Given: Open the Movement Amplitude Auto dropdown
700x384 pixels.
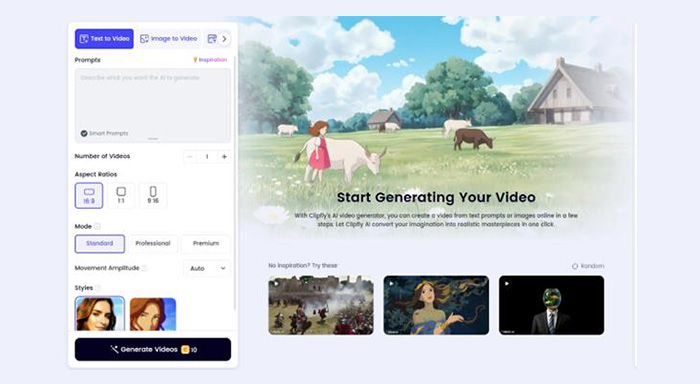Looking at the screenshot, I should click(207, 268).
